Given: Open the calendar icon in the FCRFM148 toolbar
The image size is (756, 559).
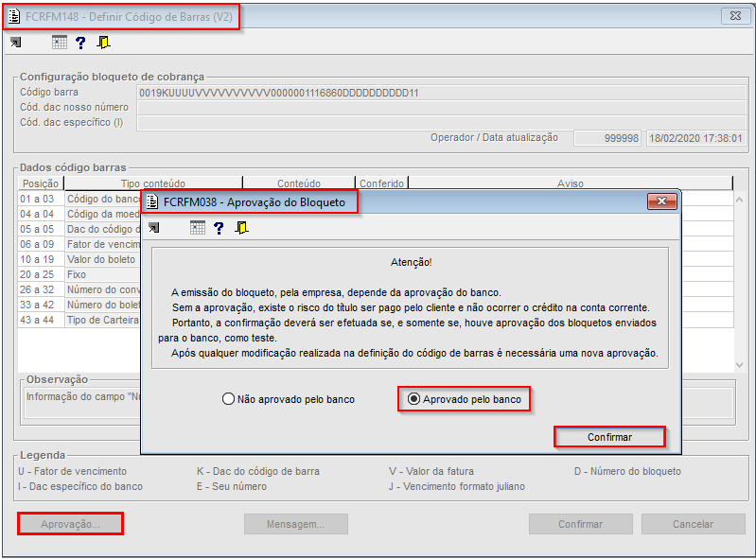Looking at the screenshot, I should [60, 43].
